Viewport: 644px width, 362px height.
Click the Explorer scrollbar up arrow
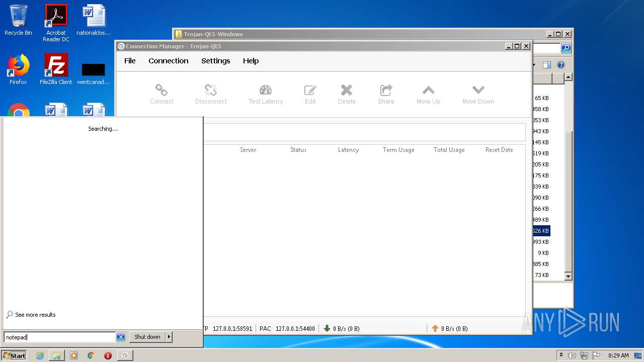(568, 77)
